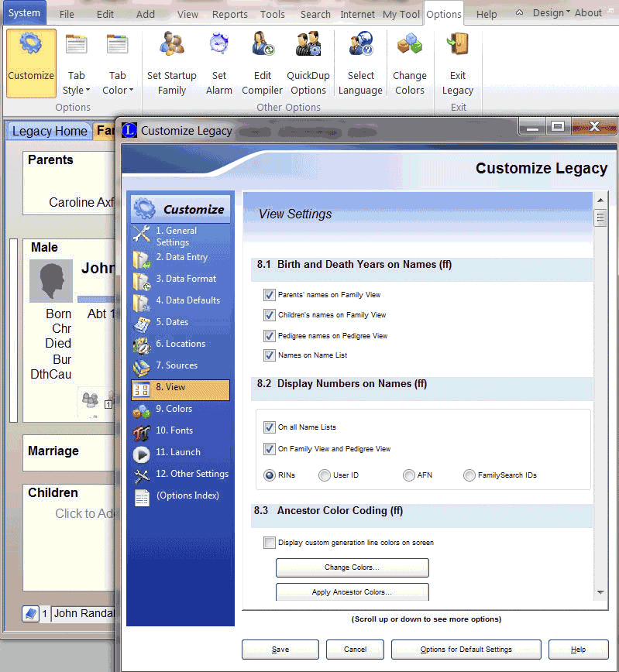Open Tab Color dropdown in ribbon
Image resolution: width=619 pixels, height=672 pixels.
coord(118,63)
